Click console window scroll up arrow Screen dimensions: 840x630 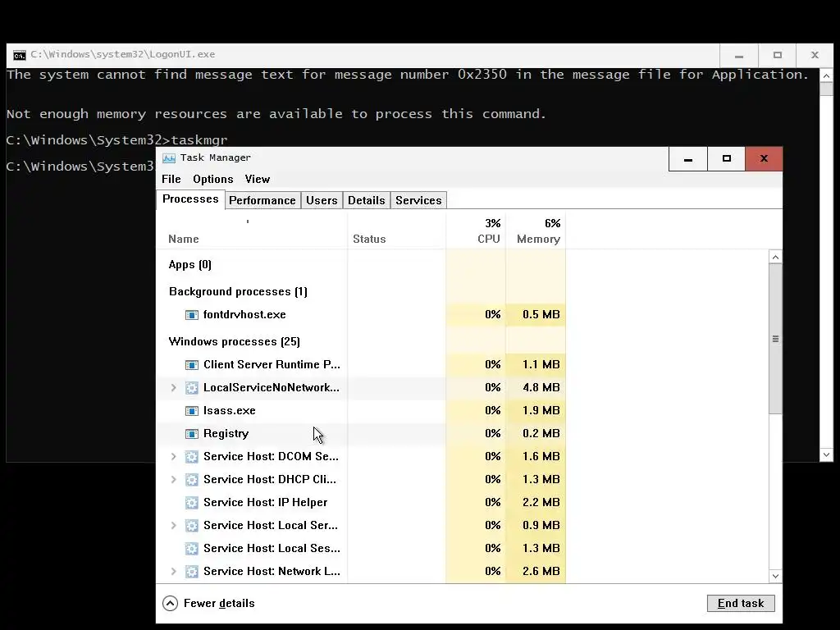point(826,75)
